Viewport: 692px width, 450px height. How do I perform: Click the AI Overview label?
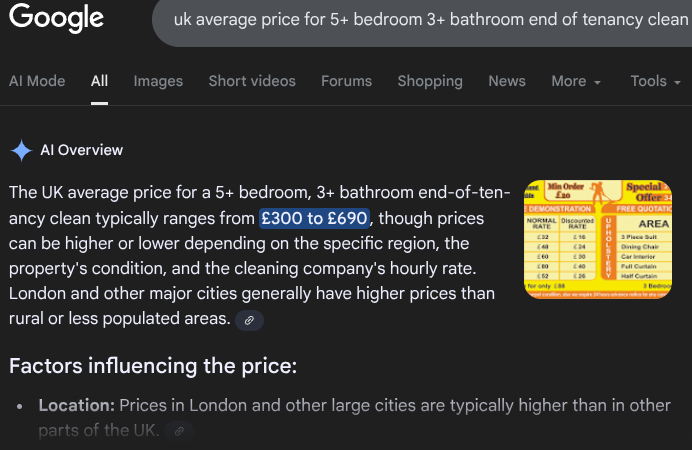[82, 151]
